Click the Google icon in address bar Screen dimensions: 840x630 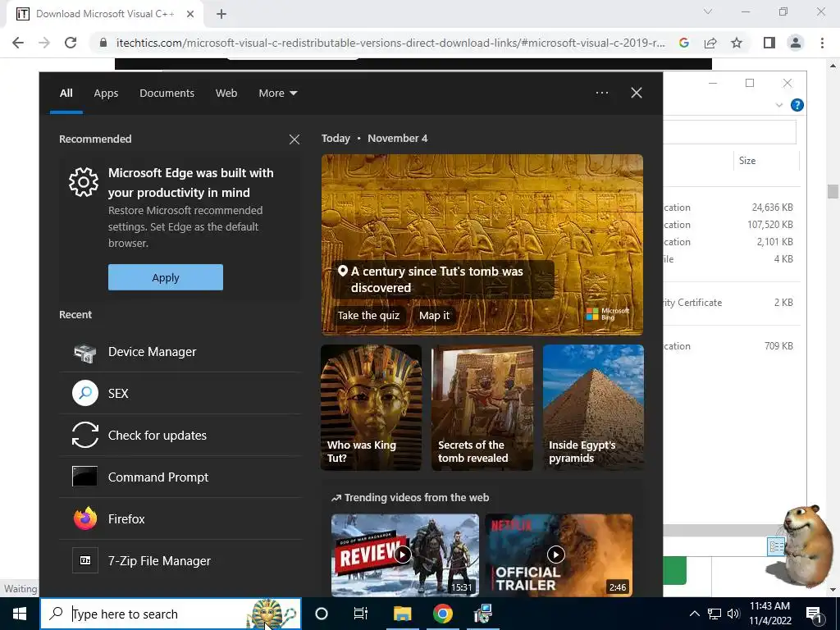point(683,43)
